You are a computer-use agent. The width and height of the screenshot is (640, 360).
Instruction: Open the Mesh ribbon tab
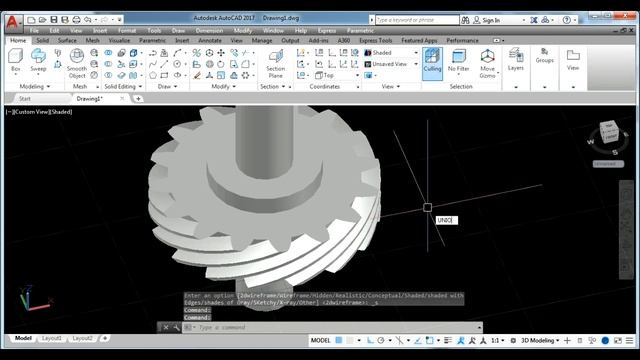click(93, 40)
